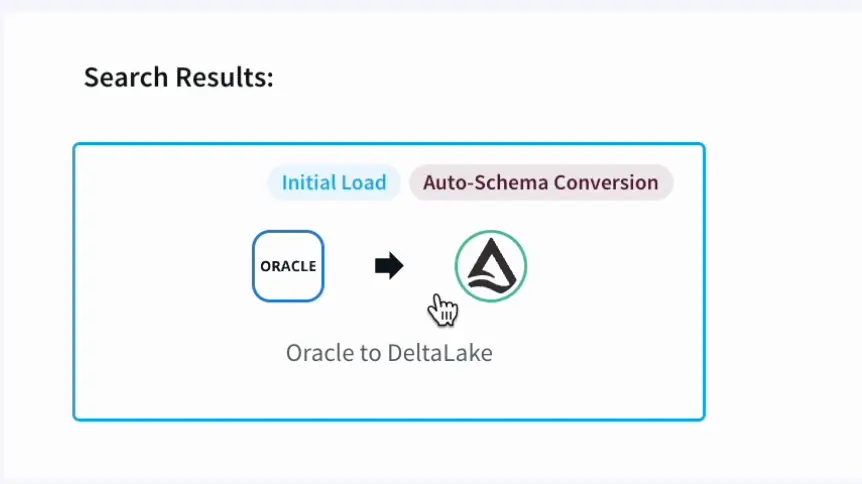Click the DeltaLake destination logo icon
Screen dimensions: 862x484
point(491,266)
